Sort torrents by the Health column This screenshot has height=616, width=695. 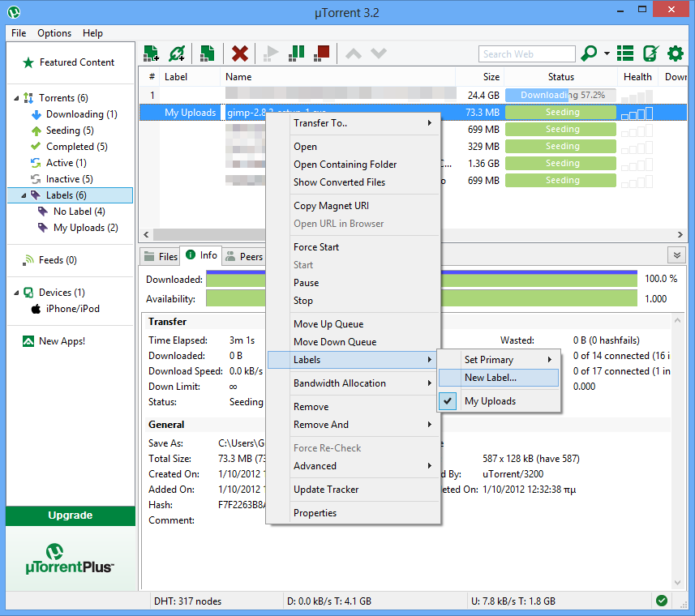[x=637, y=77]
